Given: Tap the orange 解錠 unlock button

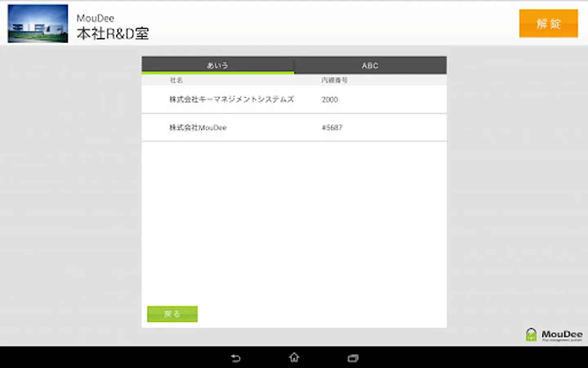Looking at the screenshot, I should coord(548,24).
